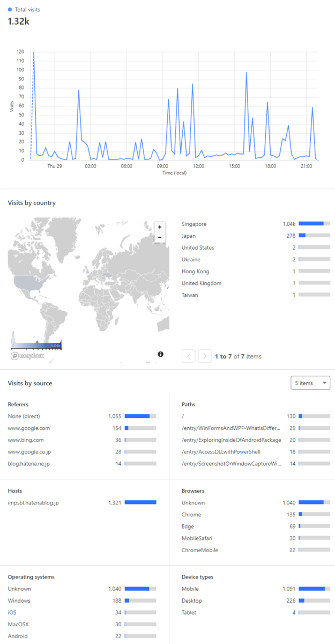Select United States country row
The width and height of the screenshot is (335, 644).
256,247
